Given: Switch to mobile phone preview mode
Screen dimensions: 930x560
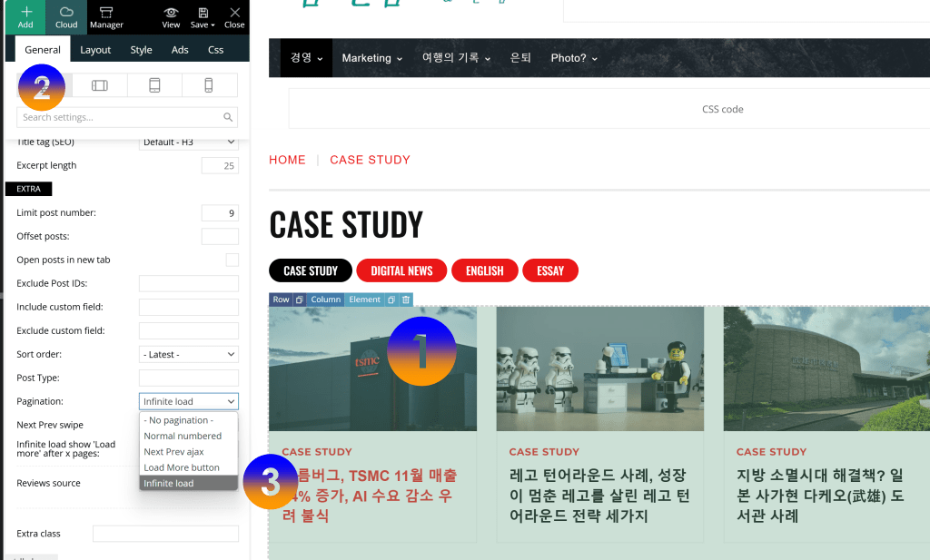Looking at the screenshot, I should 209,84.
